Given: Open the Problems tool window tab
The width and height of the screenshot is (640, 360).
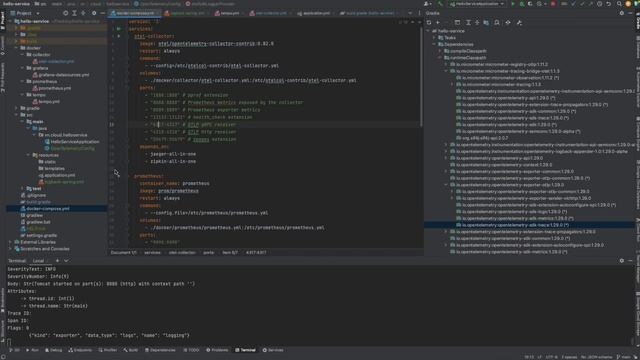Looking at the screenshot, I should pyautogui.click(x=217, y=350).
